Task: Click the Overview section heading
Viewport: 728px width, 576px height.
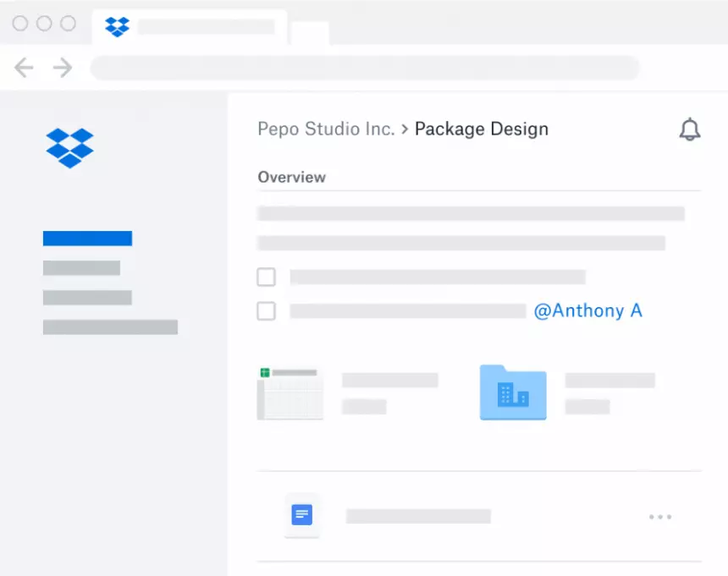Action: (x=291, y=177)
